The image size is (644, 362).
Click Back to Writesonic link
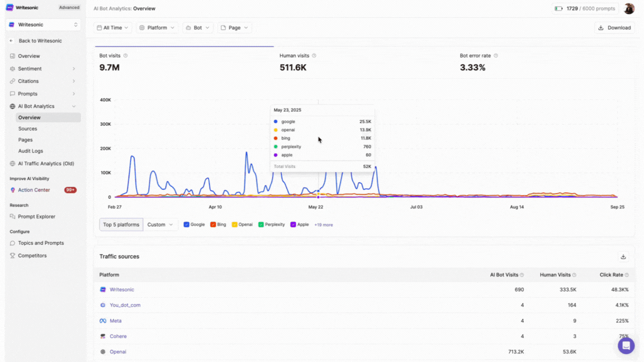(x=40, y=41)
